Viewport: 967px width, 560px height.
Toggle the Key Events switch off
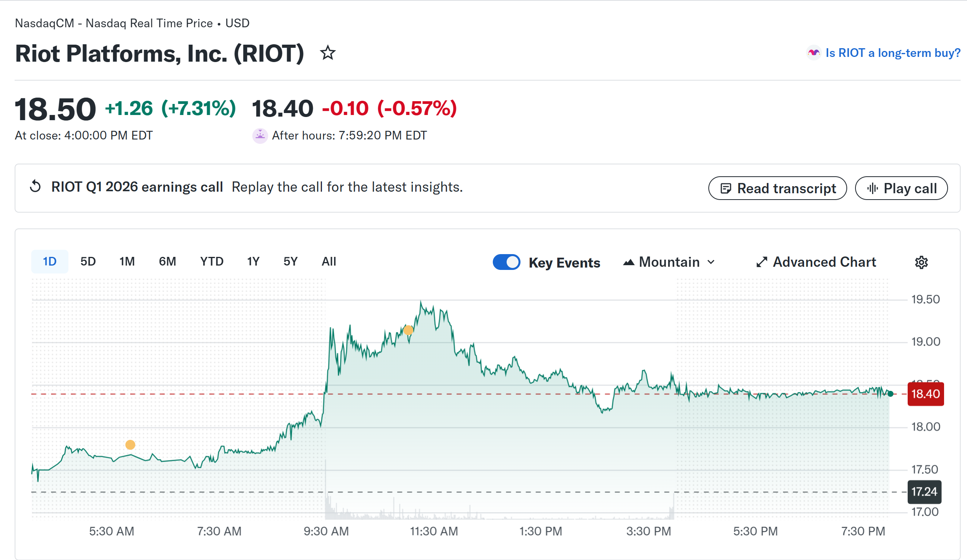coord(507,262)
